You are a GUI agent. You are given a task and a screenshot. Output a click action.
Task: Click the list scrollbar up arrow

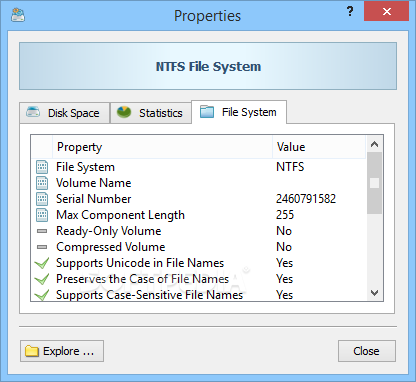pyautogui.click(x=374, y=144)
